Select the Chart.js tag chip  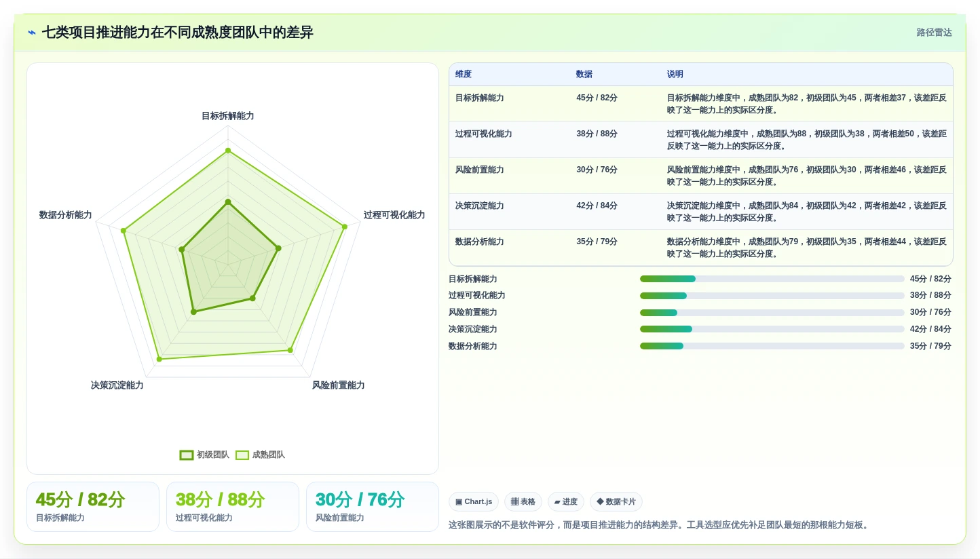(474, 502)
